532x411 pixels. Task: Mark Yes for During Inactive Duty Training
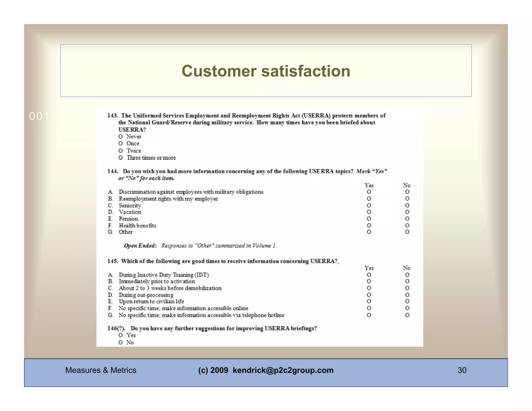click(369, 275)
